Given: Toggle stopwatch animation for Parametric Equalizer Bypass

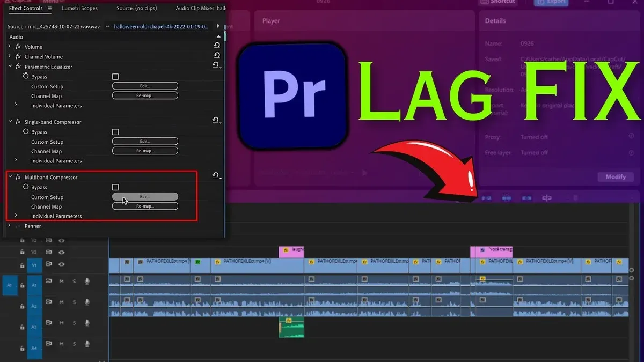Looking at the screenshot, I should tap(26, 77).
